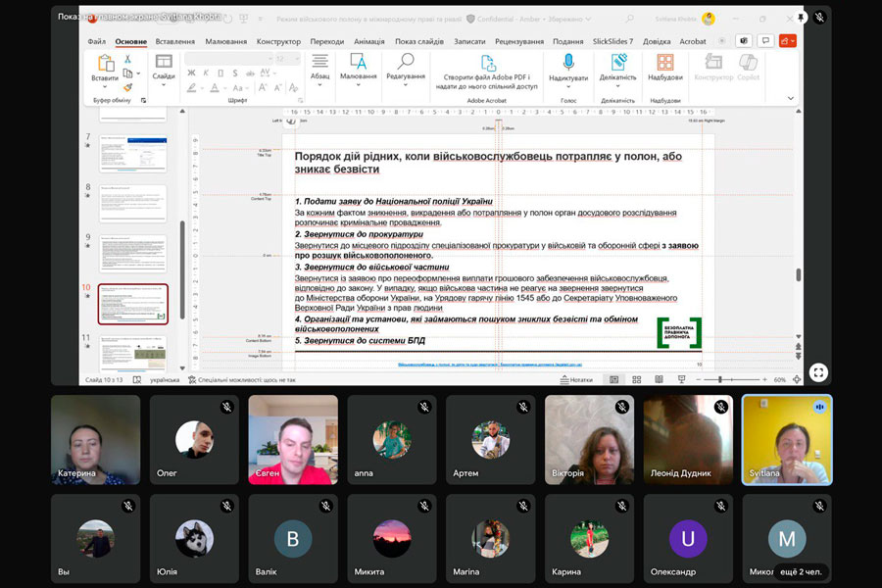Click the 'ещё 2 чел.' participants button
This screenshot has width=882, height=588.
(802, 571)
